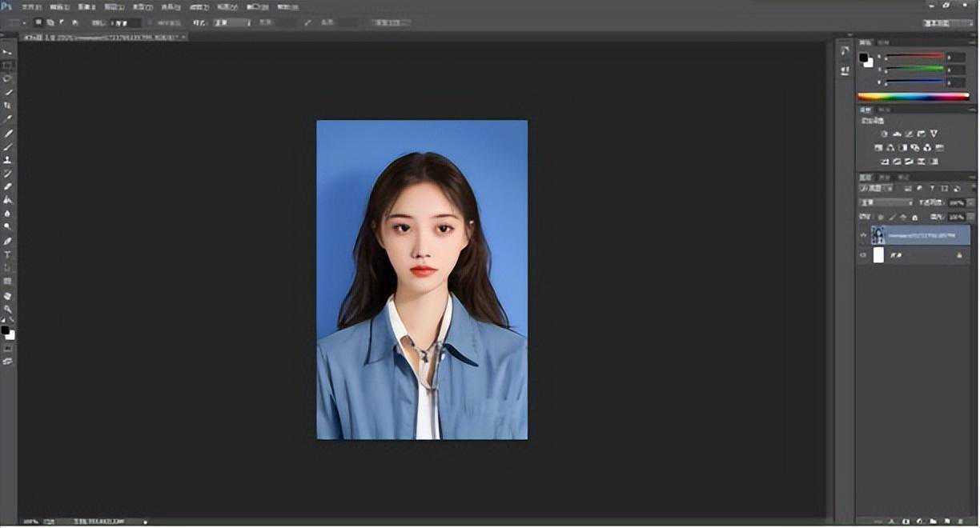Click the lock icon on background layer
980x528 pixels.
[959, 255]
